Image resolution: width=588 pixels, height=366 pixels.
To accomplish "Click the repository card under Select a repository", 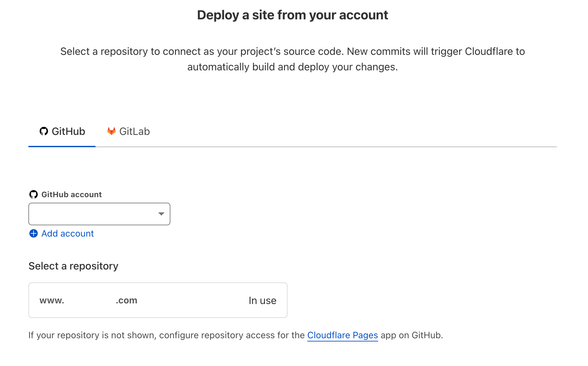I will [x=157, y=300].
